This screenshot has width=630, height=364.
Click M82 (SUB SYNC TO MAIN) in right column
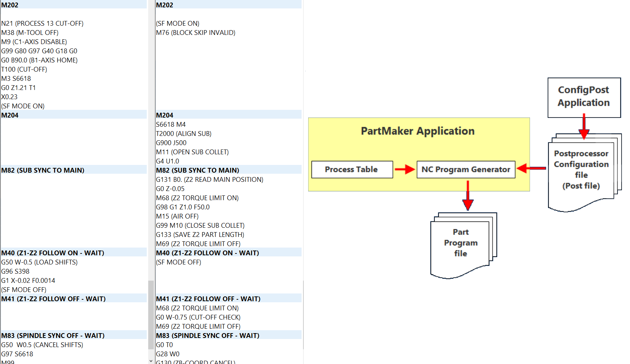click(x=228, y=170)
